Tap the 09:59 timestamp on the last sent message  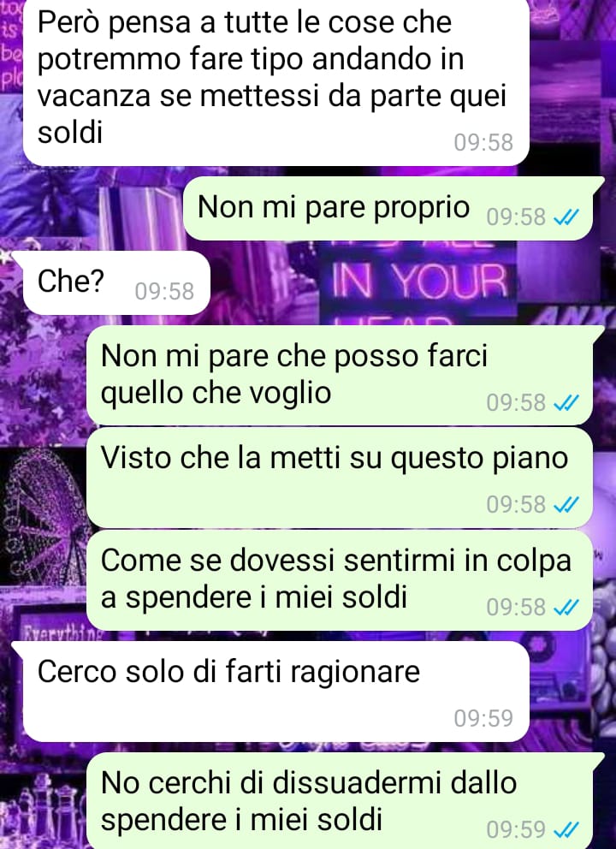pyautogui.click(x=517, y=829)
